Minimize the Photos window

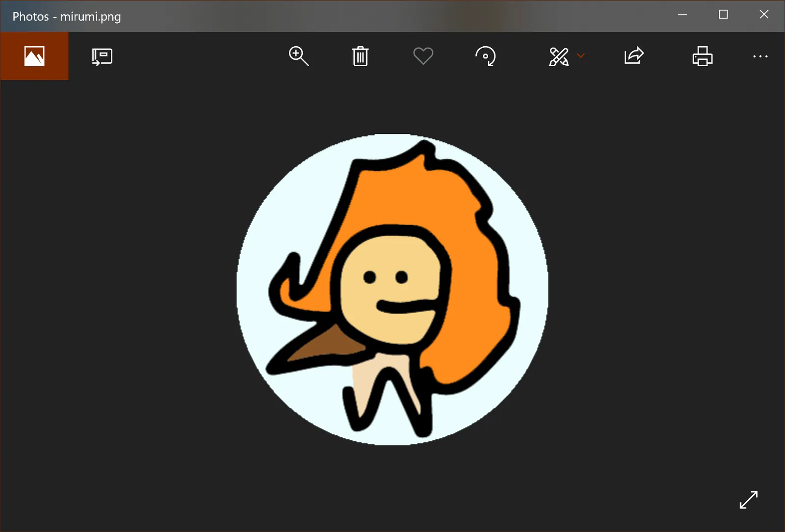[x=682, y=15]
